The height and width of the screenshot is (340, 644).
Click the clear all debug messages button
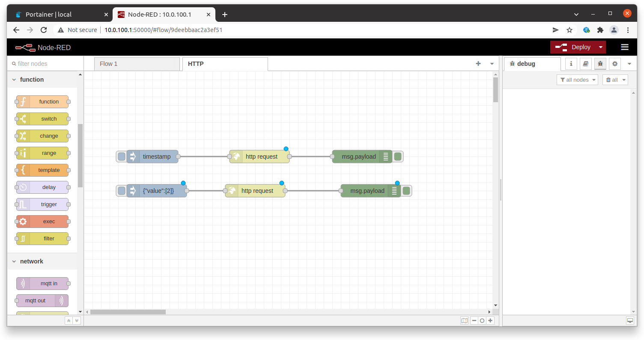[x=615, y=80]
